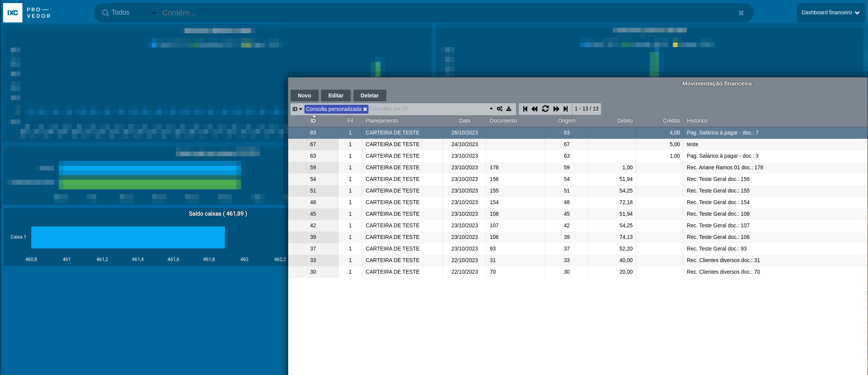Select the row with historico 'teste'
Viewport: 868px width, 375px height.
click(x=578, y=144)
